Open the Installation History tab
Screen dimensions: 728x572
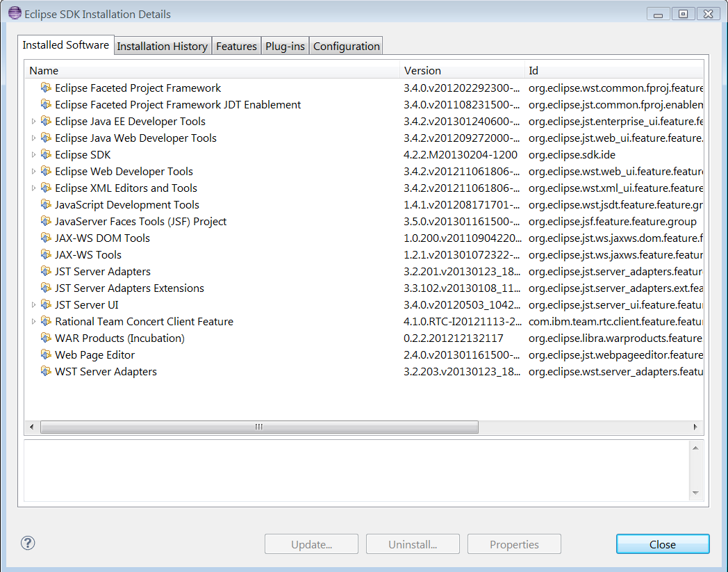[163, 46]
